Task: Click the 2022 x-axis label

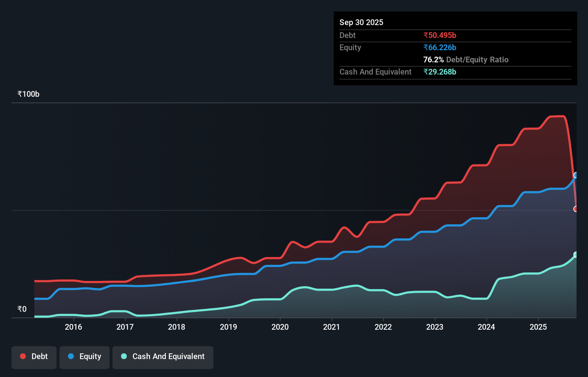Action: click(x=383, y=327)
